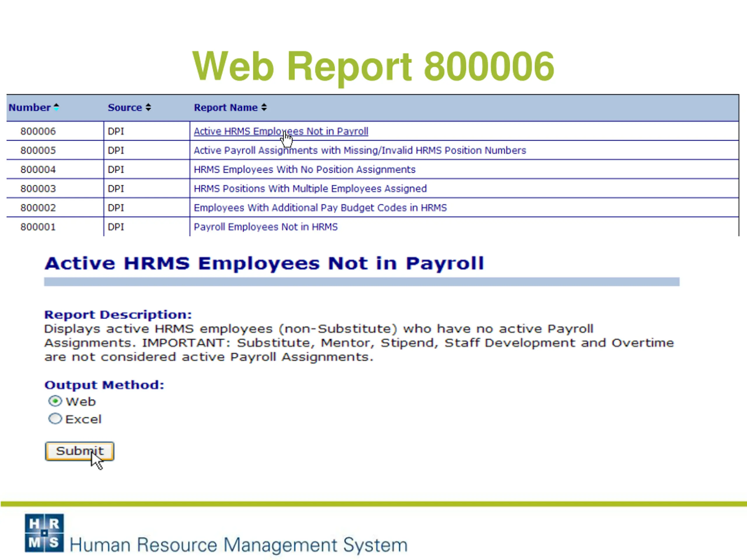Open Active Payroll Assignments with Missing/Invalid report
This screenshot has height=560, width=747.
tap(360, 150)
